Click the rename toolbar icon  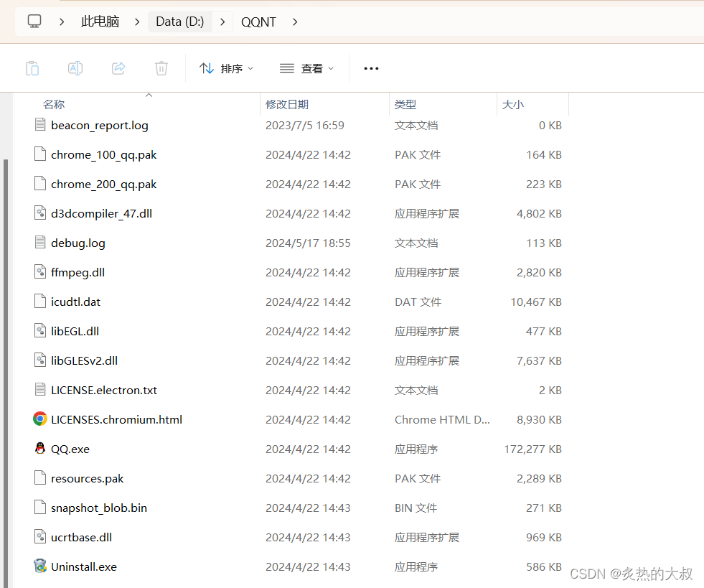point(75,68)
